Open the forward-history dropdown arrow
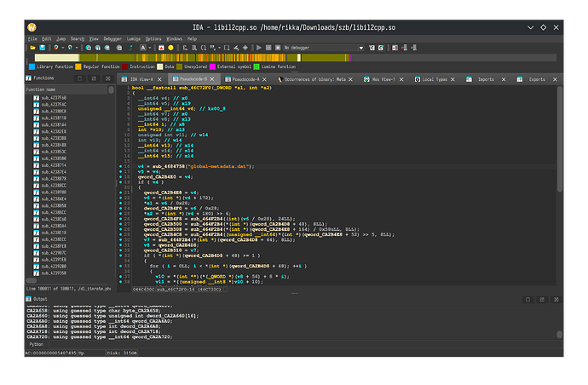 (x=77, y=48)
